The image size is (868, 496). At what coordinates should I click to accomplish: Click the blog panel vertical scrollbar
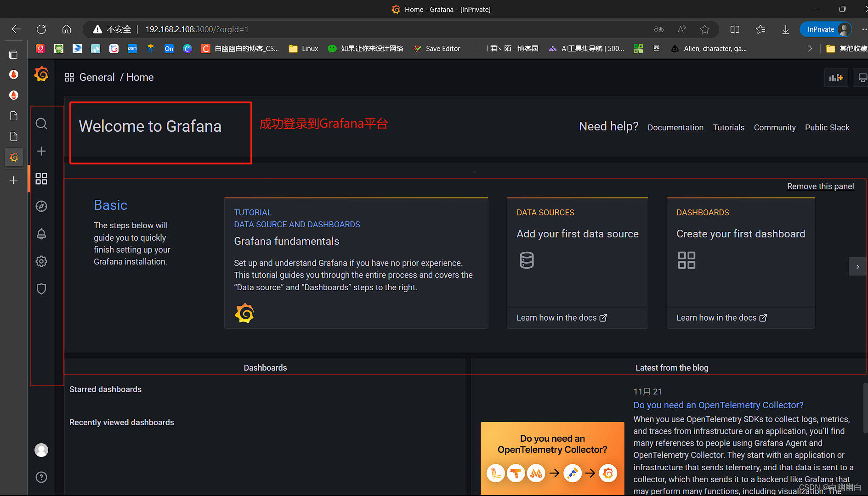point(865,408)
